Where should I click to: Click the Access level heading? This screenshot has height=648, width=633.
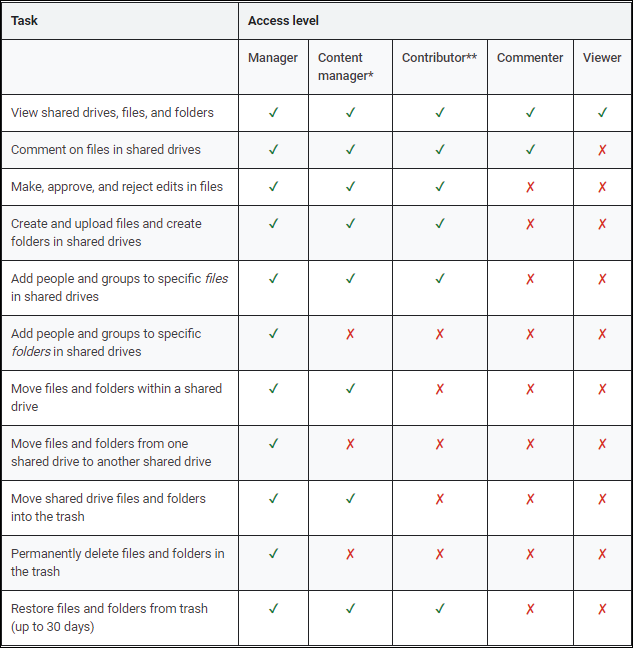tap(284, 20)
